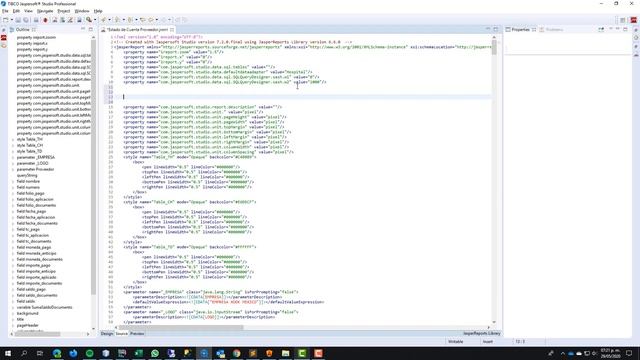
Task: Open the Project menu
Action: tap(64, 11)
